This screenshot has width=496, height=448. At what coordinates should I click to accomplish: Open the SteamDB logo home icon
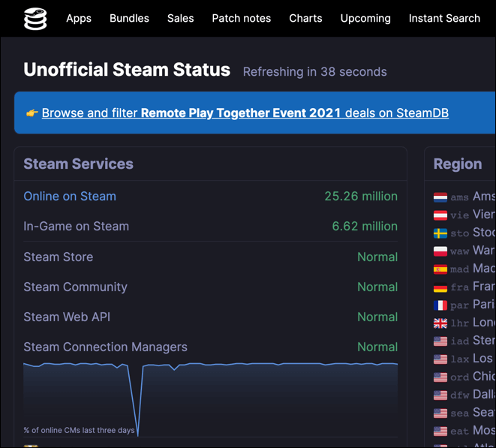35,19
